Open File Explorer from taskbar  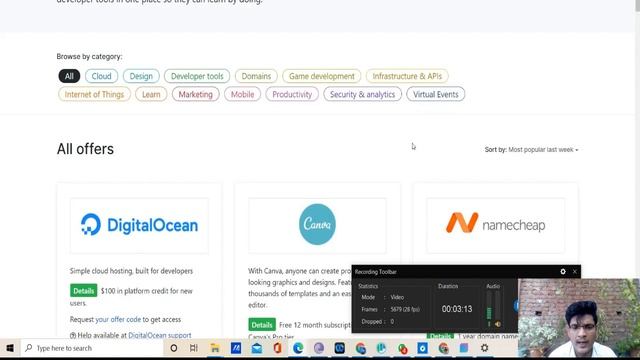tap(215, 348)
